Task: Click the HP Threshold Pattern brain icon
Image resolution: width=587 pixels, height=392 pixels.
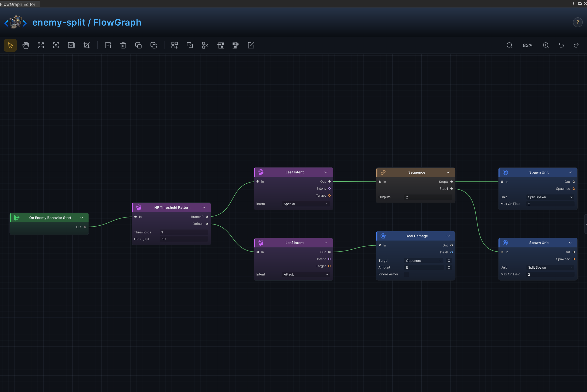Action: (x=139, y=207)
